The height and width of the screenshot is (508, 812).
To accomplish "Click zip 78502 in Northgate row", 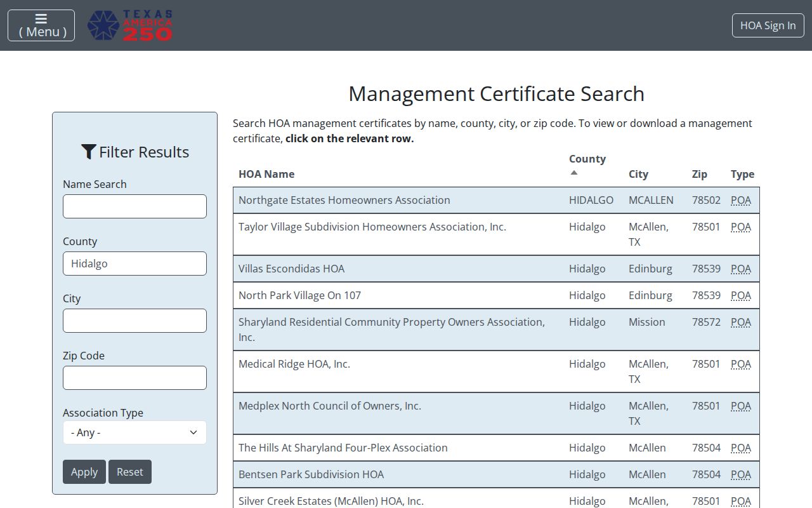I will click(x=706, y=200).
